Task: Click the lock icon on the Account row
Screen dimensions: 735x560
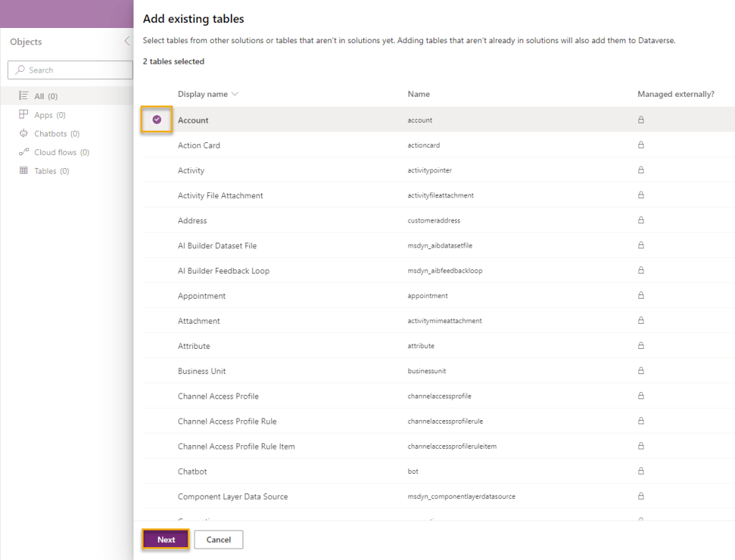Action: (640, 119)
